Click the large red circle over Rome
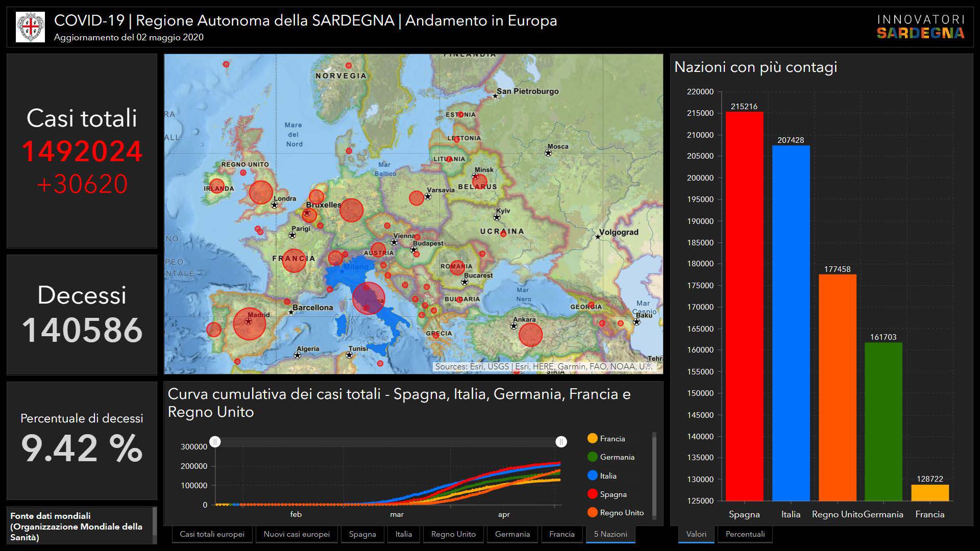This screenshot has width=980, height=551. 368,298
